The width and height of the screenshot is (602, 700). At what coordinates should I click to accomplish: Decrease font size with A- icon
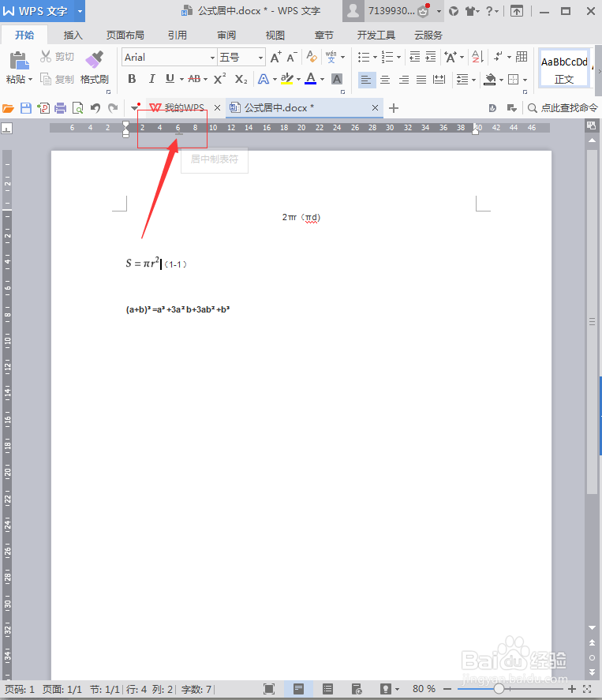click(x=291, y=57)
